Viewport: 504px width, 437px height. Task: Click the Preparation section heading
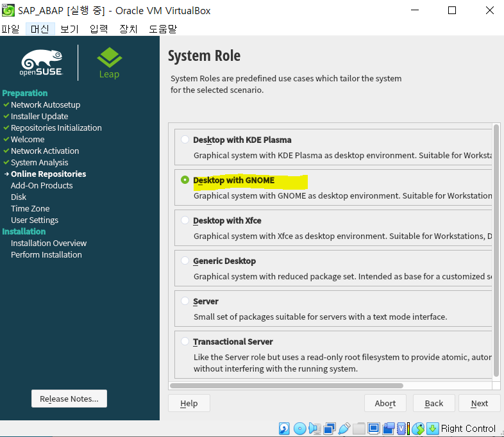click(x=25, y=93)
